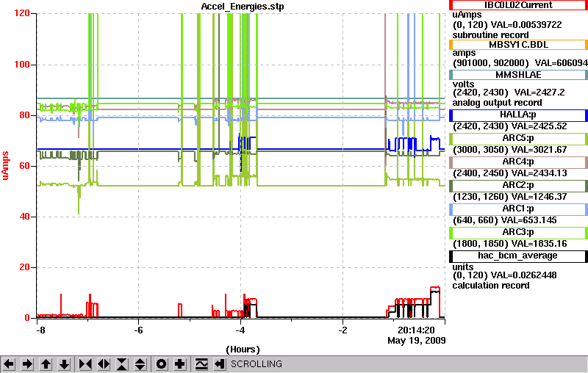
Task: Click the May 19, 2009 date label
Action: tap(417, 341)
